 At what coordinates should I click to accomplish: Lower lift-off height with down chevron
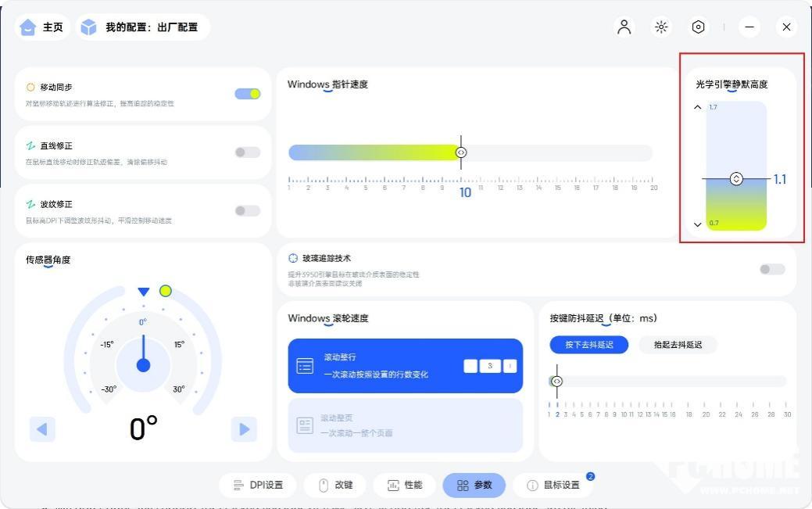click(698, 224)
